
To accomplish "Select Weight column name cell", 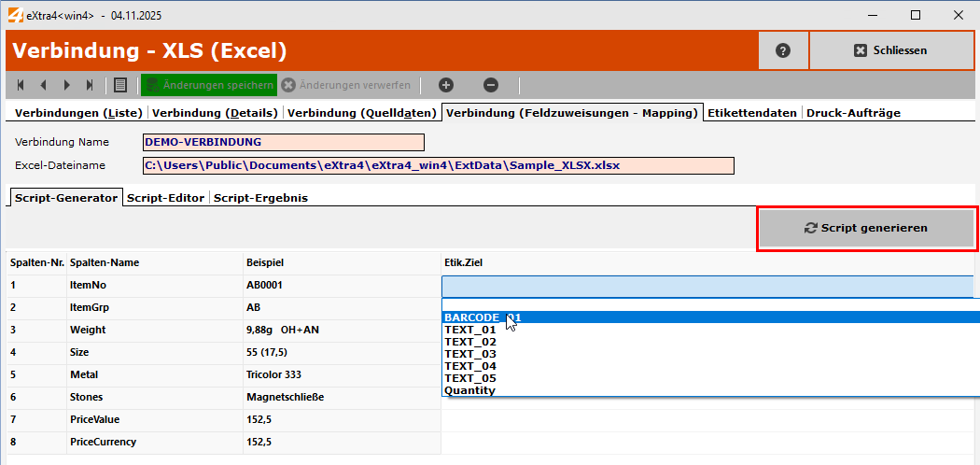I will point(154,330).
